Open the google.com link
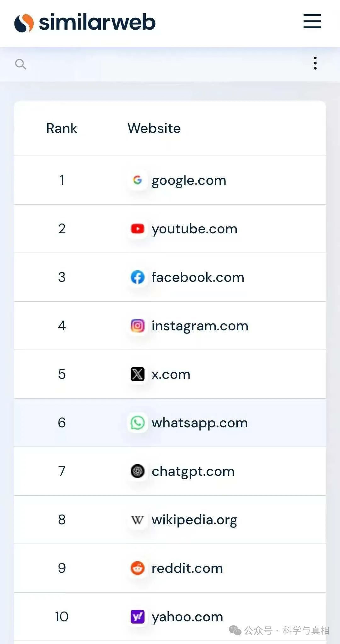 [189, 180]
